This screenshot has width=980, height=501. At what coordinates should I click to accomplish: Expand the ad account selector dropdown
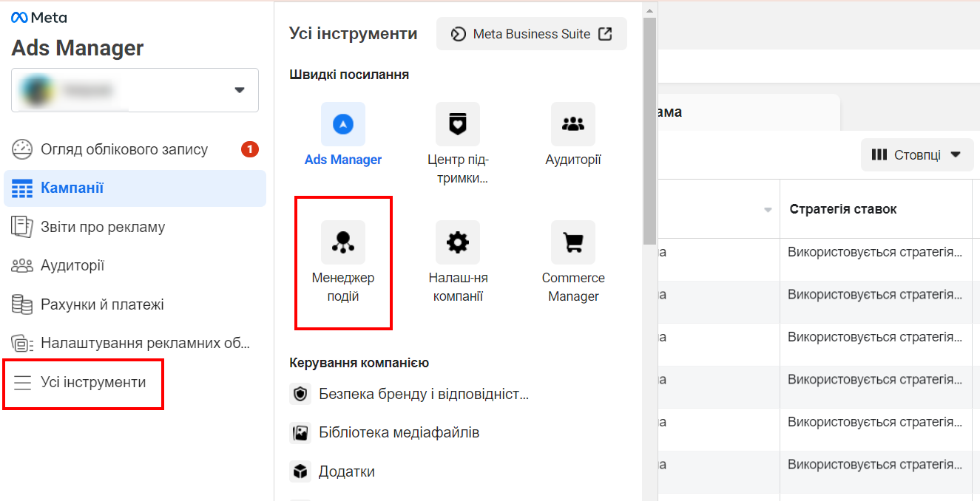[239, 90]
